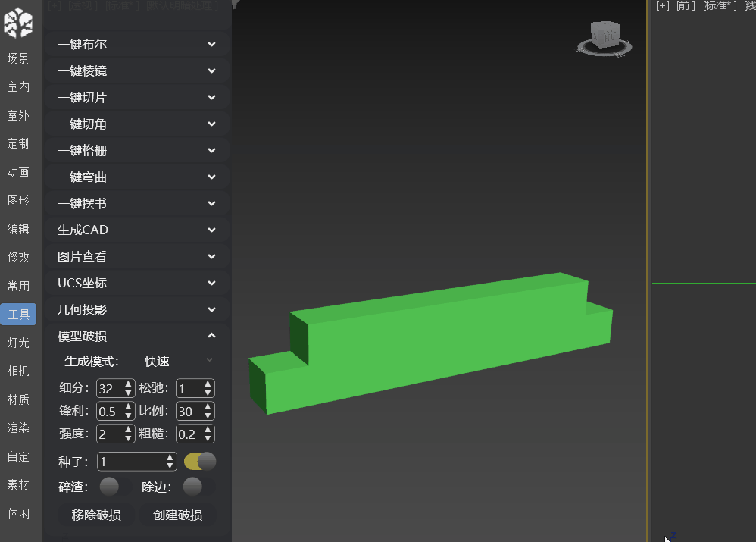The width and height of the screenshot is (756, 542).
Task: Go to the 渲染 sidebar tab
Action: [18, 428]
